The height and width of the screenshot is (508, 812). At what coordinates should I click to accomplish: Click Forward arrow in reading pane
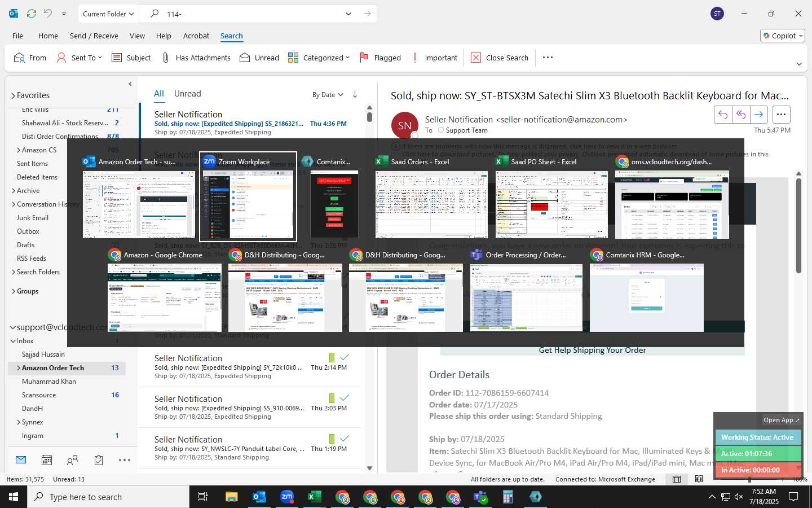pyautogui.click(x=759, y=115)
